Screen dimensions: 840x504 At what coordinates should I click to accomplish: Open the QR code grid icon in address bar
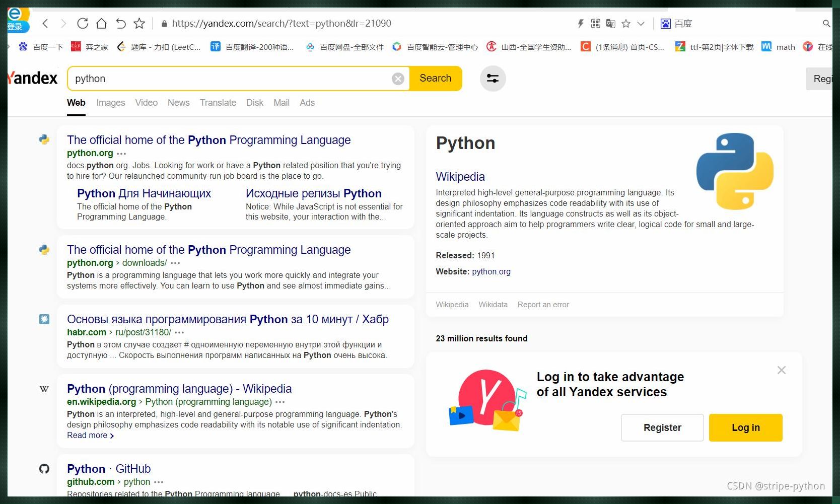[595, 23]
